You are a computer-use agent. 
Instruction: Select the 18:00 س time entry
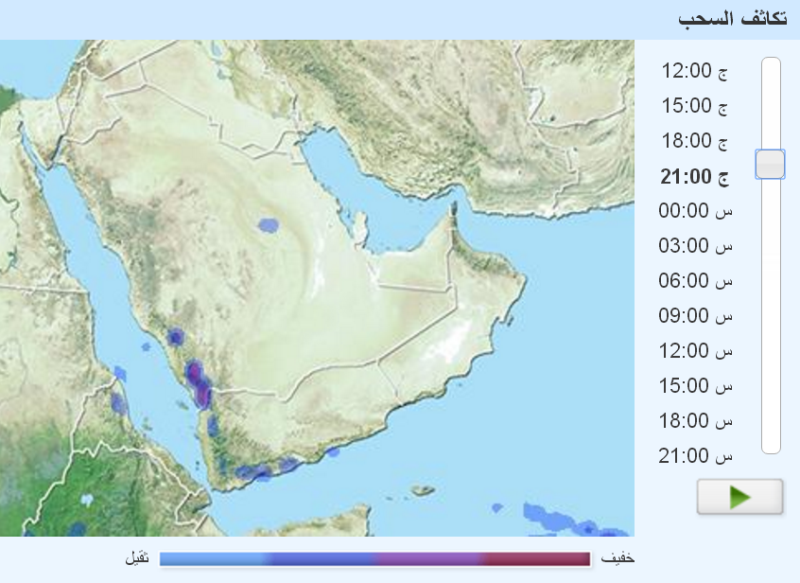click(695, 421)
